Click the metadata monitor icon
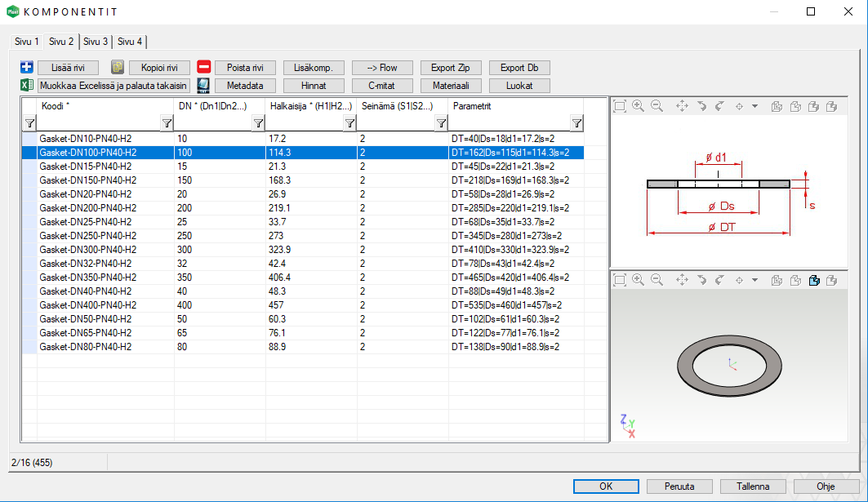This screenshot has width=868, height=502. [204, 85]
